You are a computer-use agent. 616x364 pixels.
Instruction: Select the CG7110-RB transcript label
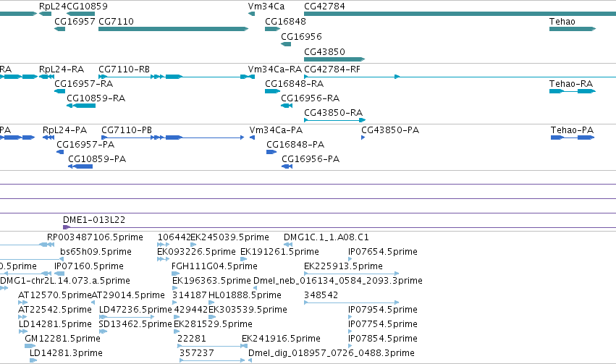pos(125,69)
